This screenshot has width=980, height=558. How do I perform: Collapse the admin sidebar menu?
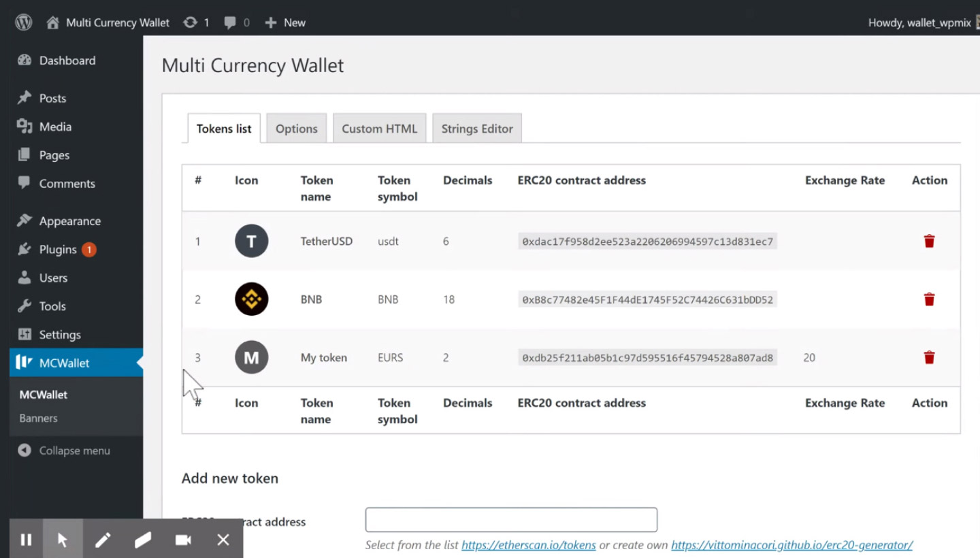tap(65, 450)
